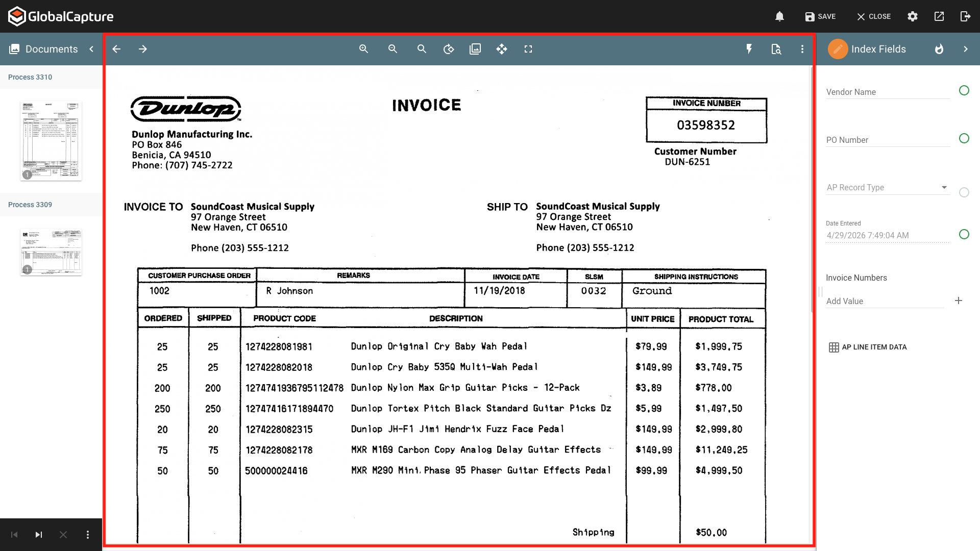Toggle the PO Number status circle

pos(964,139)
